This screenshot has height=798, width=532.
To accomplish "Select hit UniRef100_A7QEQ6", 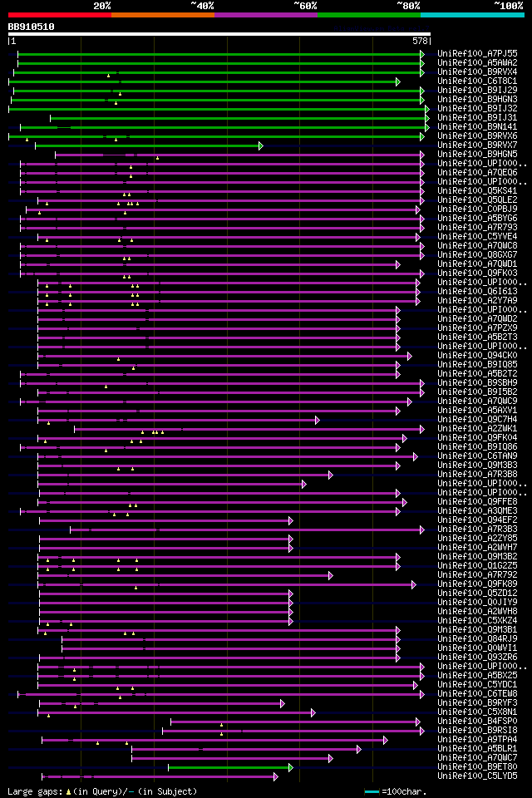I will pos(477,173).
